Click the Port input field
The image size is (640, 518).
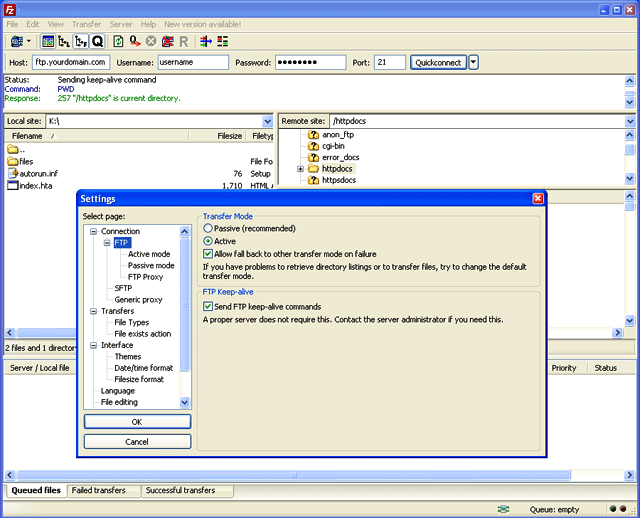[x=390, y=62]
